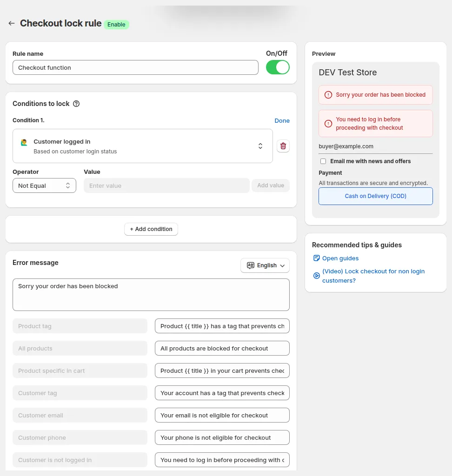The image size is (452, 476).
Task: Edit the Your phone is not eligible field
Action: pos(222,437)
